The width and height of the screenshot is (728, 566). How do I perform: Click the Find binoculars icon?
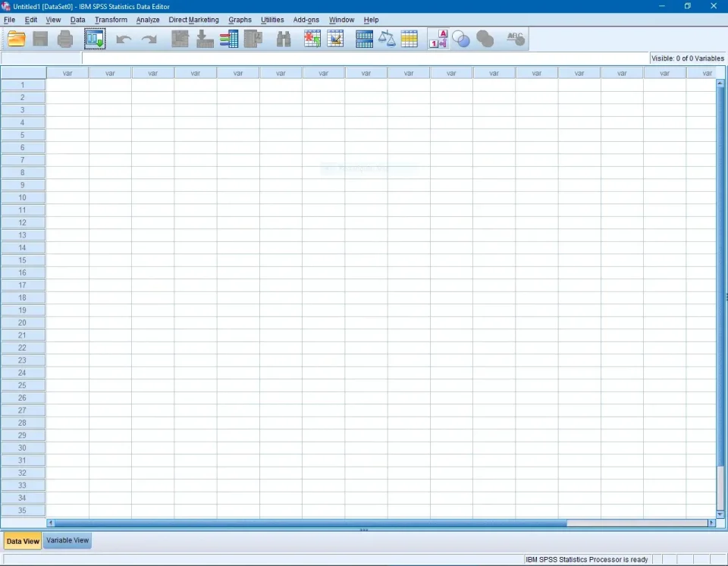284,39
